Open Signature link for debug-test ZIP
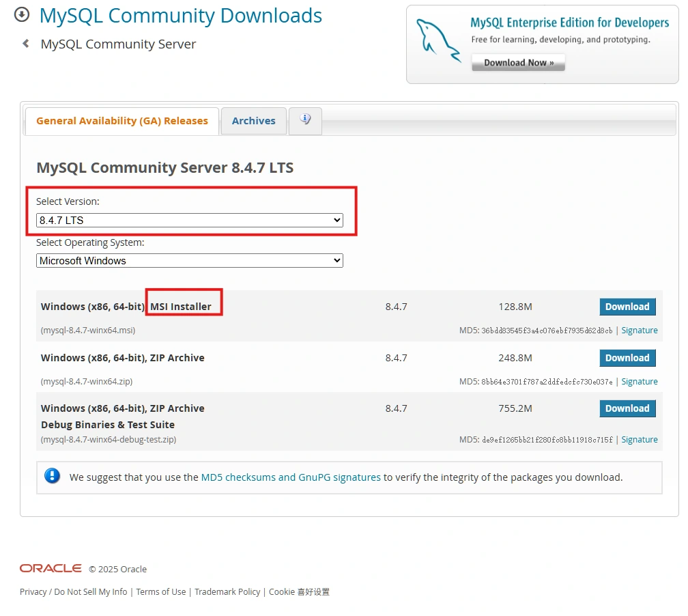The width and height of the screenshot is (688, 616). (639, 440)
